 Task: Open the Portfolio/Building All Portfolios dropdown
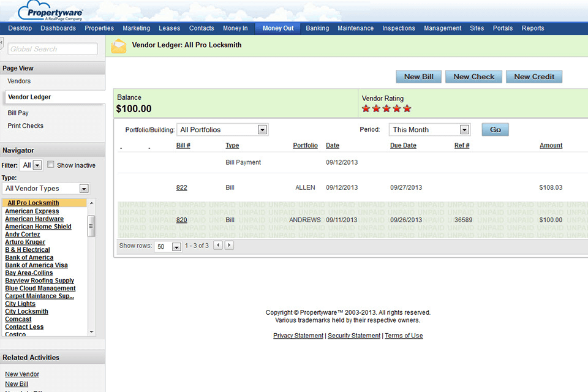[x=222, y=130]
